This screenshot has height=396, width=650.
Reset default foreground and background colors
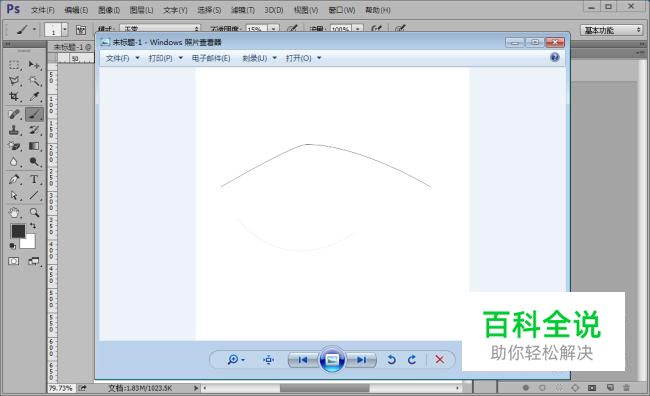[13, 246]
